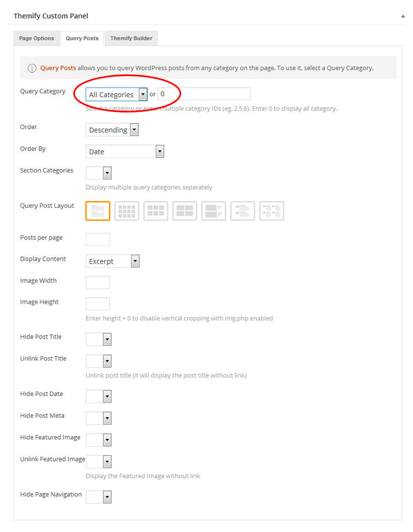The image size is (413, 532).
Task: Click the Image Height input field
Action: click(x=97, y=304)
